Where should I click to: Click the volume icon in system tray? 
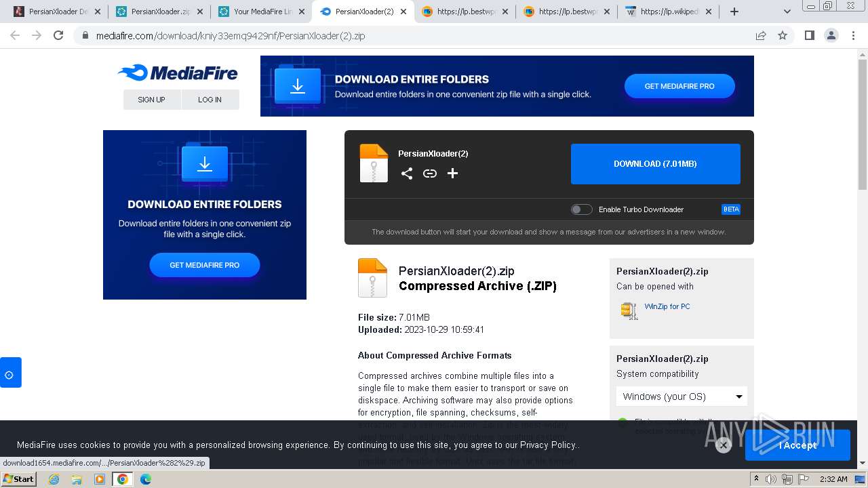coord(771,479)
